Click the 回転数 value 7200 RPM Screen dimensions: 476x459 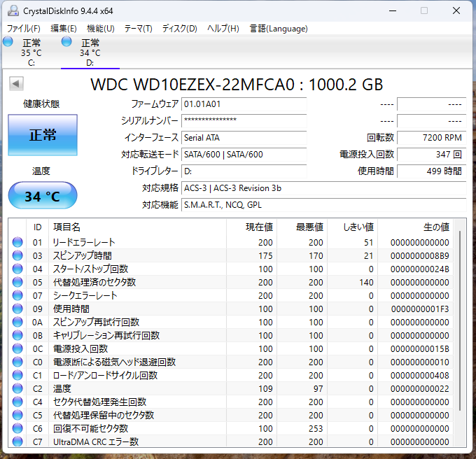pyautogui.click(x=431, y=138)
